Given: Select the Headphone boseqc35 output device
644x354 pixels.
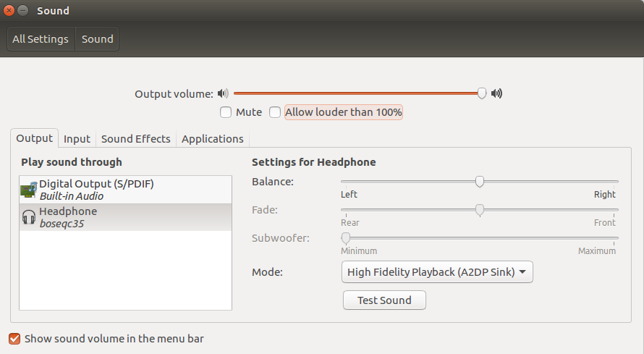Looking at the screenshot, I should 126,217.
